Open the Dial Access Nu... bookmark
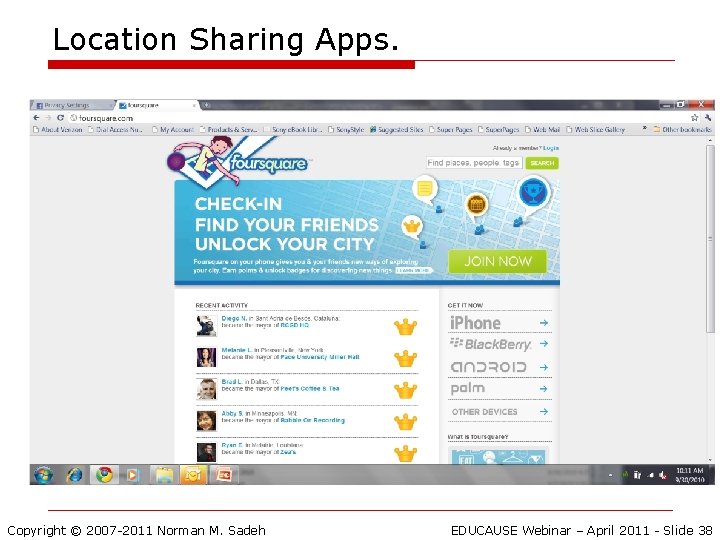The image size is (720, 540). tap(115, 129)
